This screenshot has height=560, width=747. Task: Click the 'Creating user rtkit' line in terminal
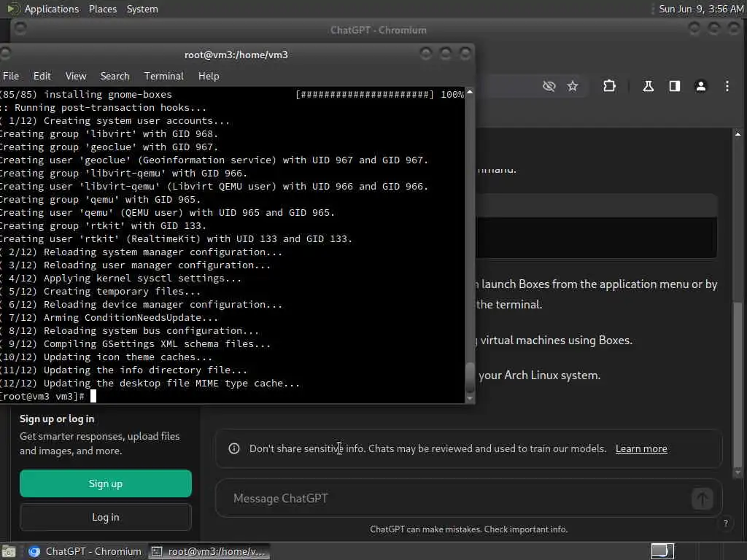(x=177, y=238)
